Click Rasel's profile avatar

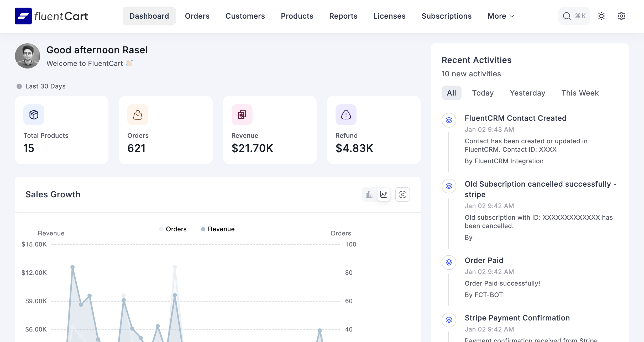tap(27, 56)
